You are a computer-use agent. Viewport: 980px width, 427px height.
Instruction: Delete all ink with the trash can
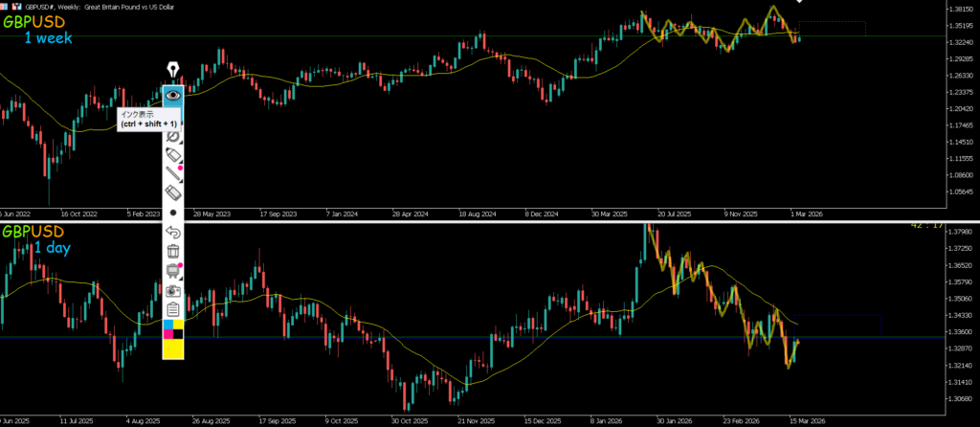pos(173,252)
